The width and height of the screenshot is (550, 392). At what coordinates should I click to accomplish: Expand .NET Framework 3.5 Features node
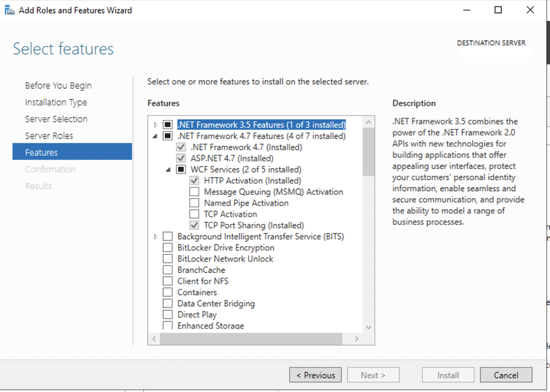pyautogui.click(x=155, y=125)
